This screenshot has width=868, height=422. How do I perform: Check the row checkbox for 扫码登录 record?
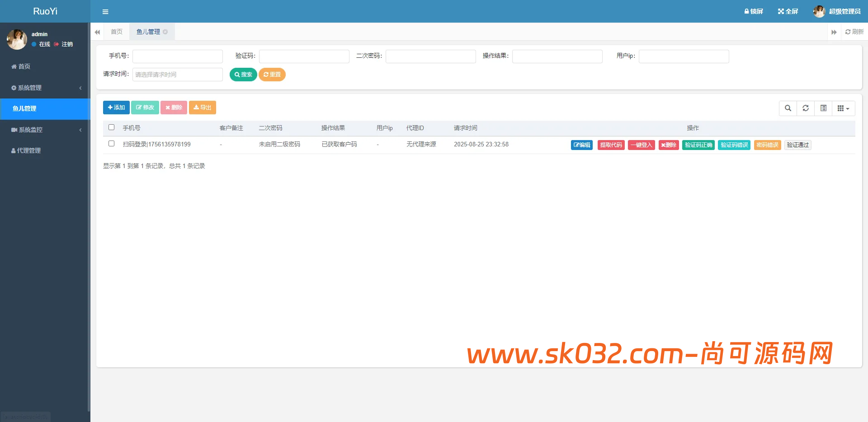pyautogui.click(x=111, y=144)
